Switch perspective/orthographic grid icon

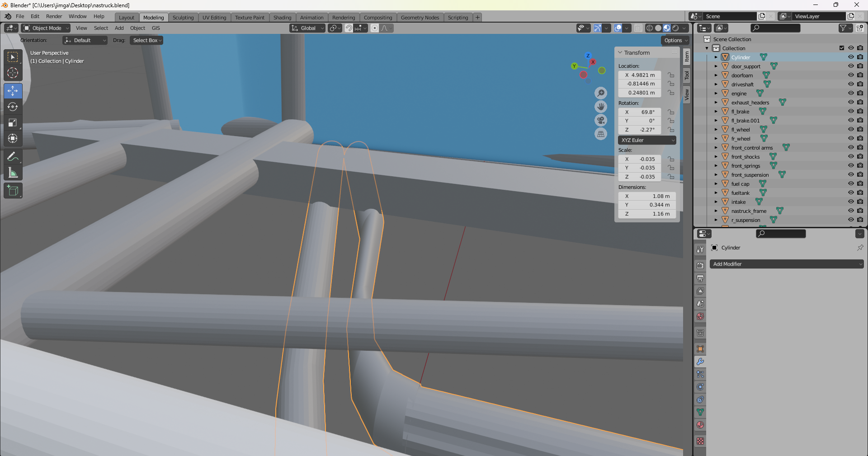(601, 134)
